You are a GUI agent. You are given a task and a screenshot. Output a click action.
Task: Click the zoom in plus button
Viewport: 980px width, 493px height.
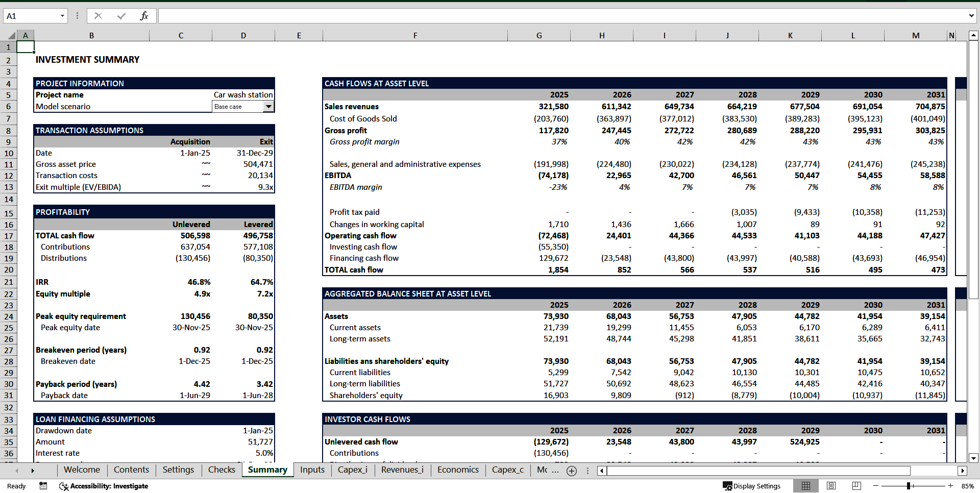(950, 486)
